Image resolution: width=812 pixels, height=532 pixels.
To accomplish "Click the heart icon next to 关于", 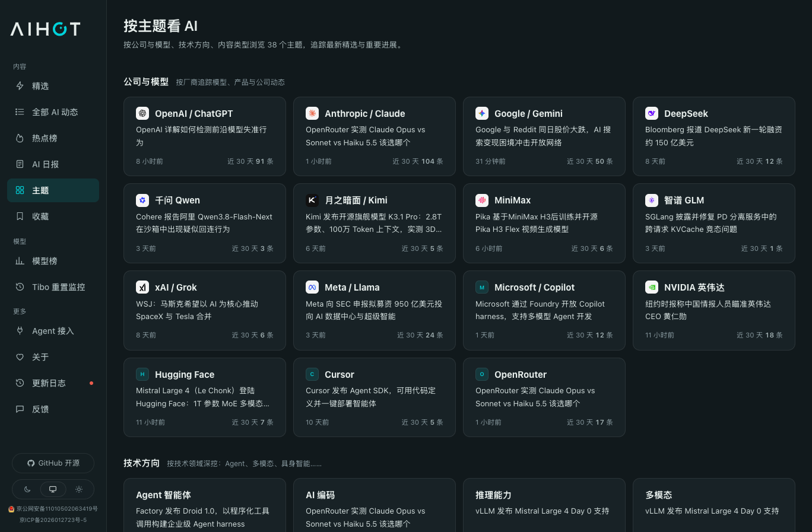I will click(x=20, y=357).
